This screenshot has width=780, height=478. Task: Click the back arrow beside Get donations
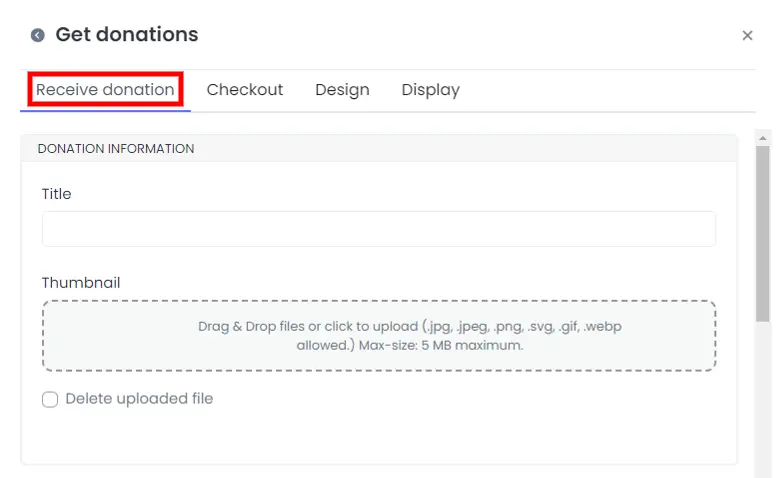tap(38, 35)
